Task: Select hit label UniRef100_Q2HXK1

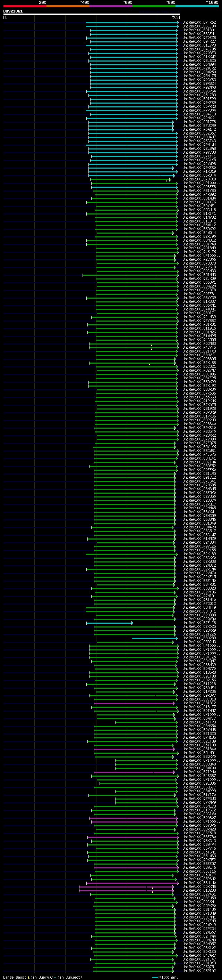Action: [x=199, y=118]
